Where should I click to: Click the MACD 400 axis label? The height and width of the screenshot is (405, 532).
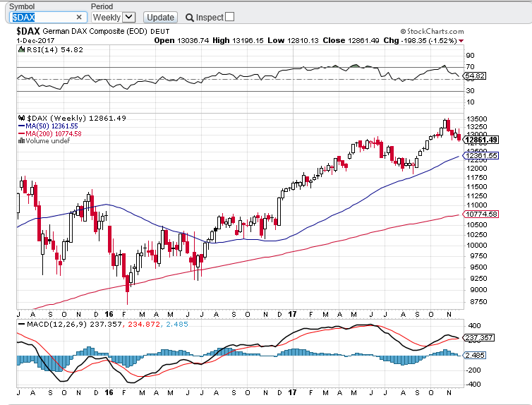[x=474, y=326]
